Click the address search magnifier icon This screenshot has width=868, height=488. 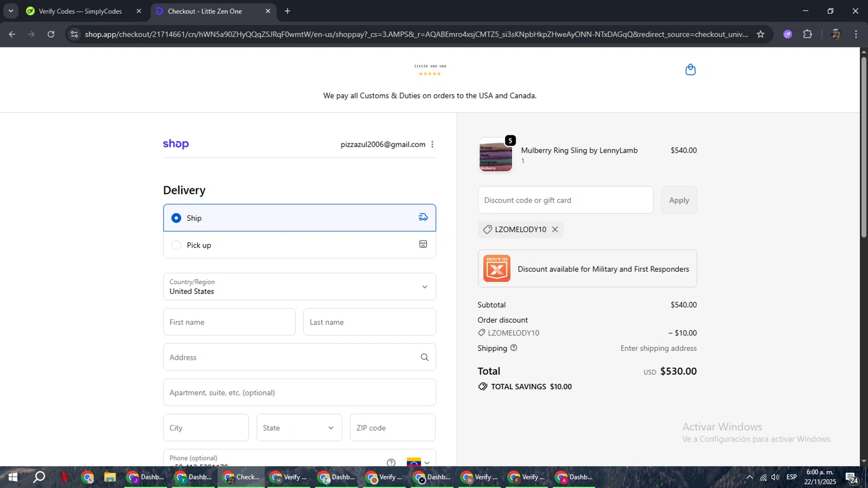pos(425,357)
